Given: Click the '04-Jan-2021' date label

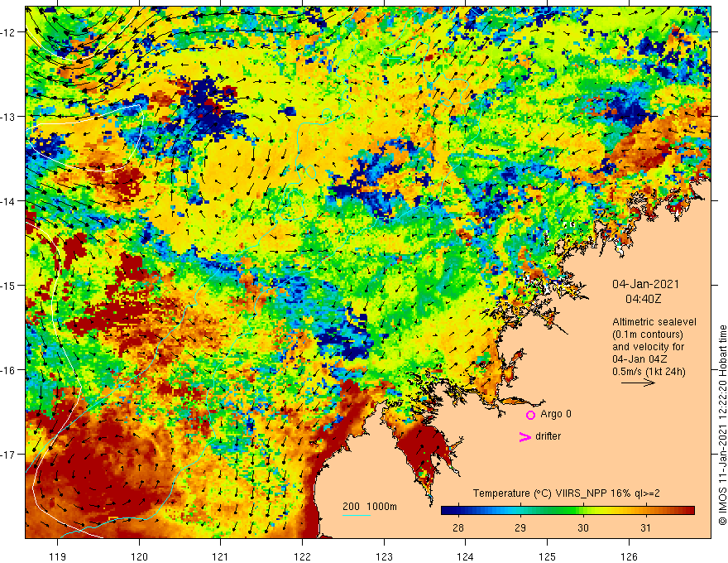Looking at the screenshot, I should pos(645,284).
